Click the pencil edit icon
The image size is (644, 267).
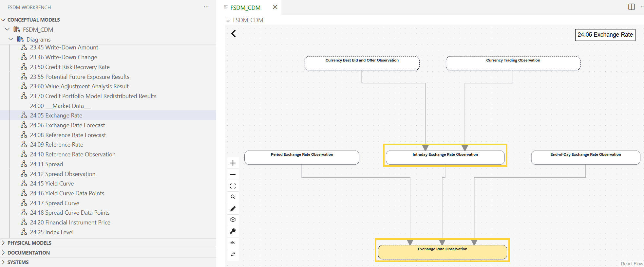click(x=233, y=208)
